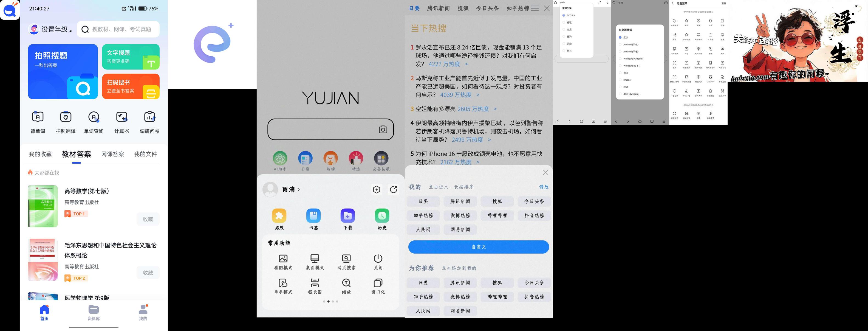The height and width of the screenshot is (331, 868).
Task: Select ECOSIA search engine radio
Action: tap(563, 15)
